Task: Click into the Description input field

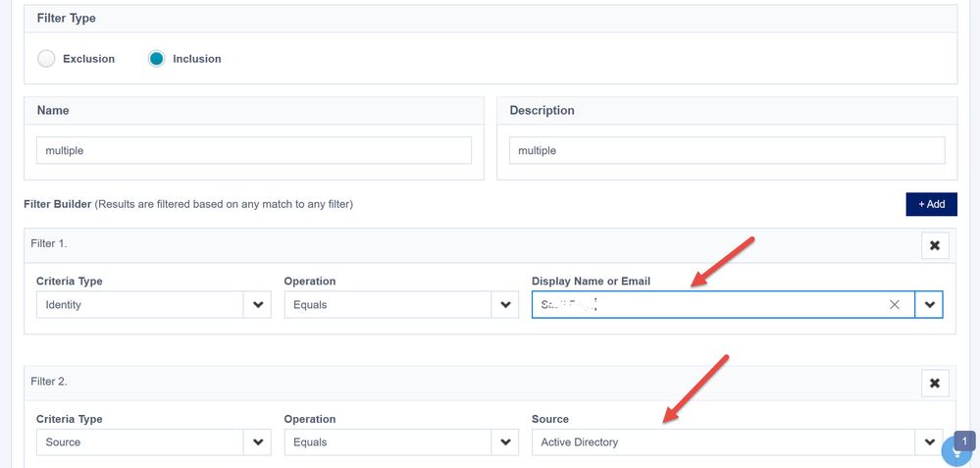Action: 727,150
